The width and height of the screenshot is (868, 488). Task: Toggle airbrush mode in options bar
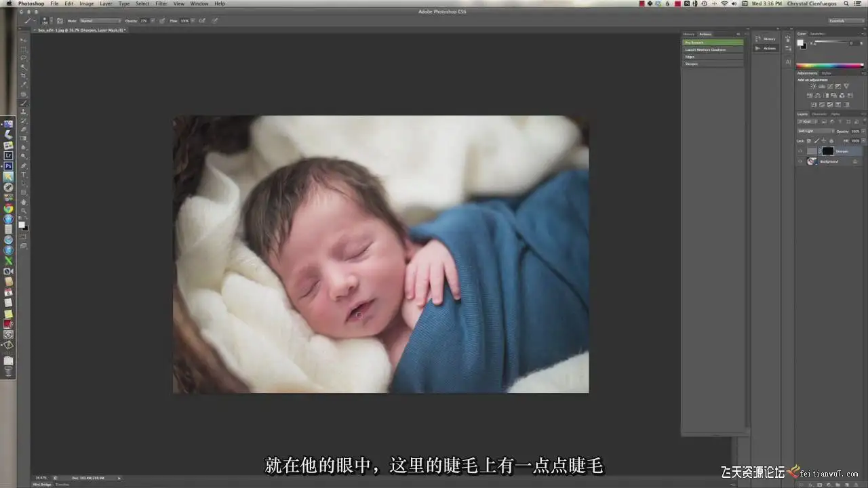click(203, 21)
